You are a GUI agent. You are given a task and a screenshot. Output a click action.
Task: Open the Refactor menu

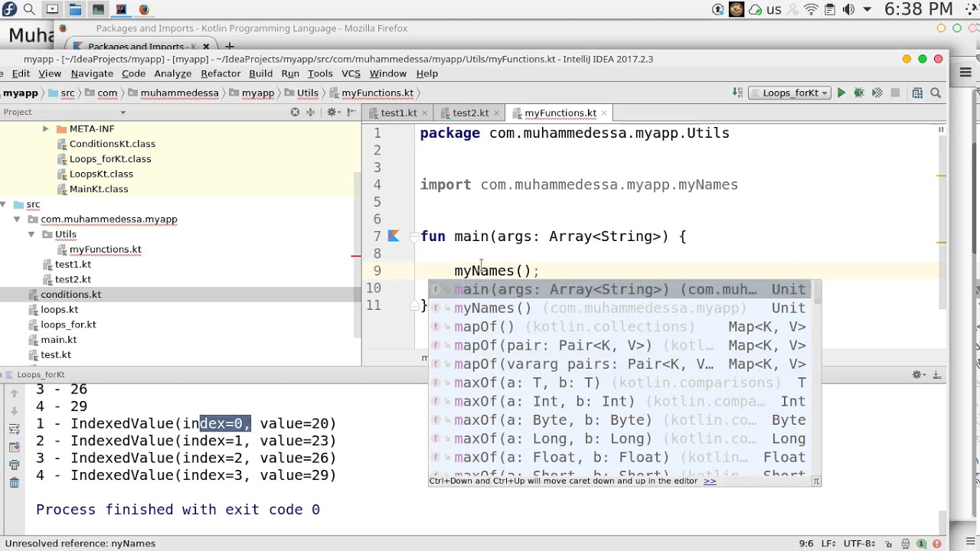(220, 73)
